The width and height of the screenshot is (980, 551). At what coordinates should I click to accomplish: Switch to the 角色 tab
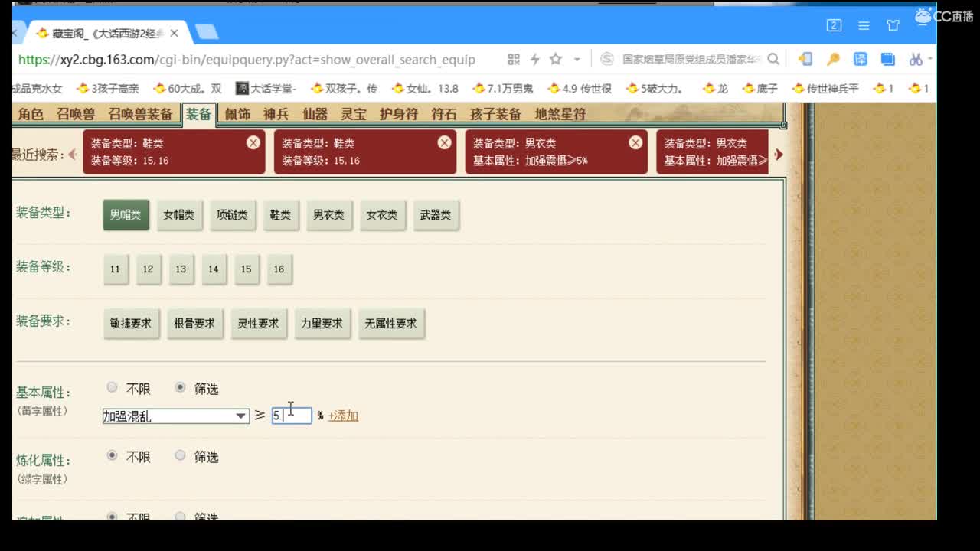31,114
